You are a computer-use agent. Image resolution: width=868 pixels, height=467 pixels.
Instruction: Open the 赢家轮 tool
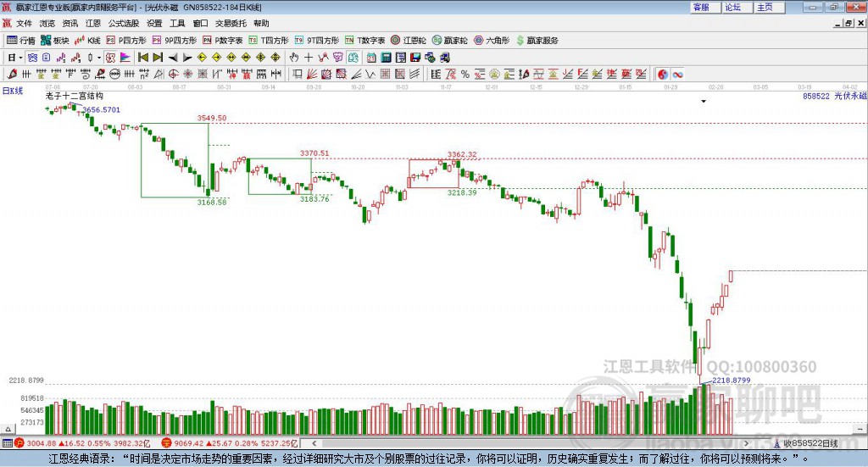tap(449, 41)
